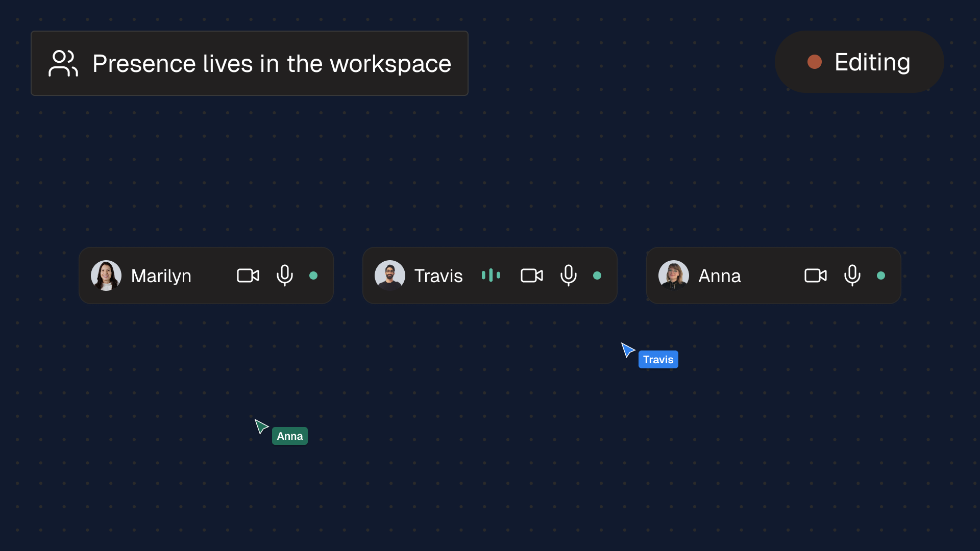Click the 'Presence lives in the workspace' title
The image size is (980, 551).
click(x=272, y=64)
